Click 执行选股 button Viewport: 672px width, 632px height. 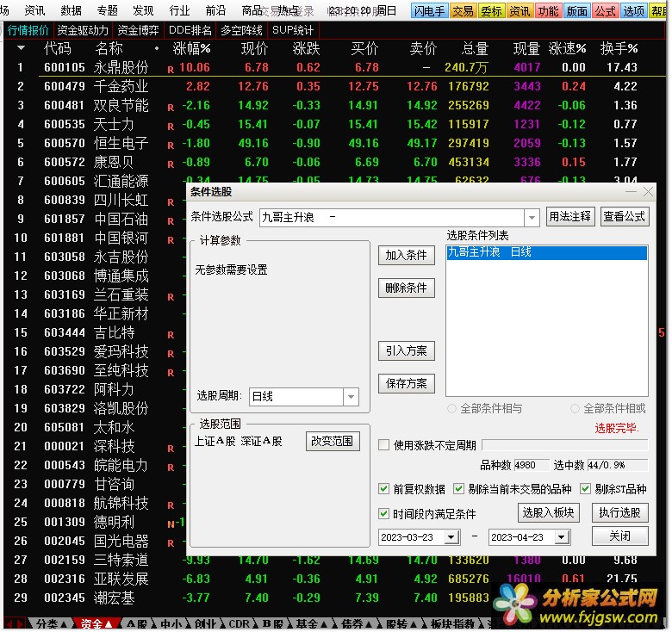(619, 512)
